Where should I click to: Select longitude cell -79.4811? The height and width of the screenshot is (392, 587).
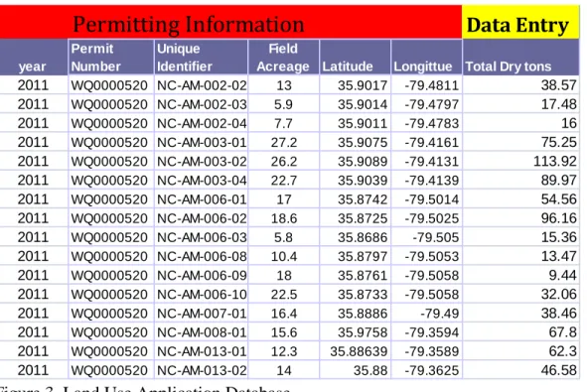tap(426, 85)
